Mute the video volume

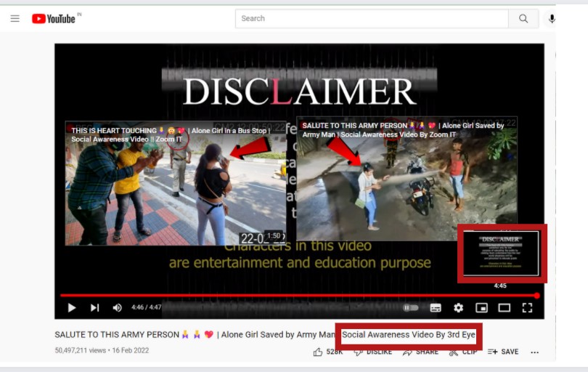tap(117, 308)
